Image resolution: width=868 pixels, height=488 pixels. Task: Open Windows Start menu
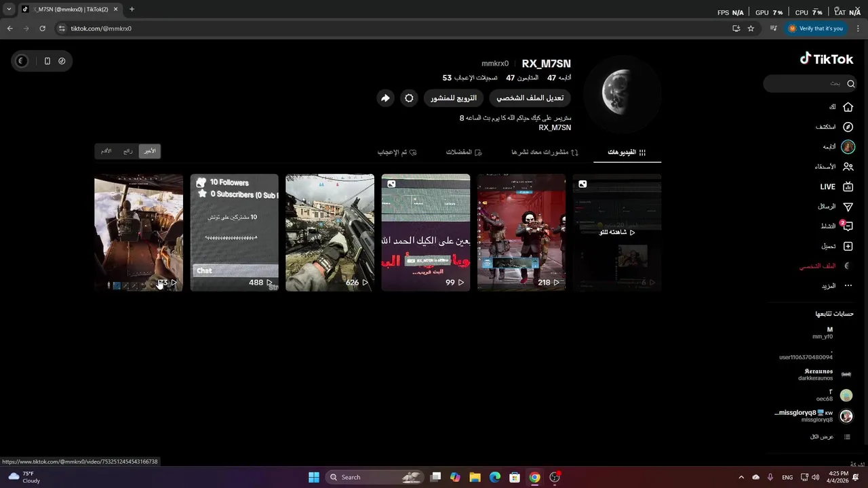314,477
